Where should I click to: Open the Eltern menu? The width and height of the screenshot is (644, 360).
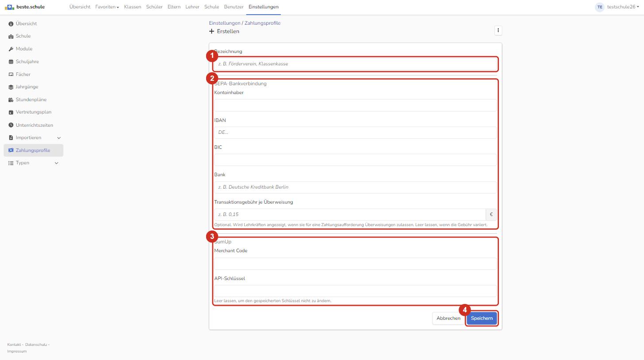point(174,7)
